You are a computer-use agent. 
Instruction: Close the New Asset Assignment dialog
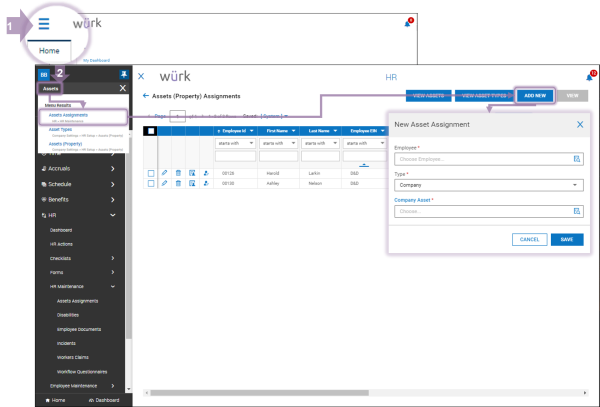[580, 124]
